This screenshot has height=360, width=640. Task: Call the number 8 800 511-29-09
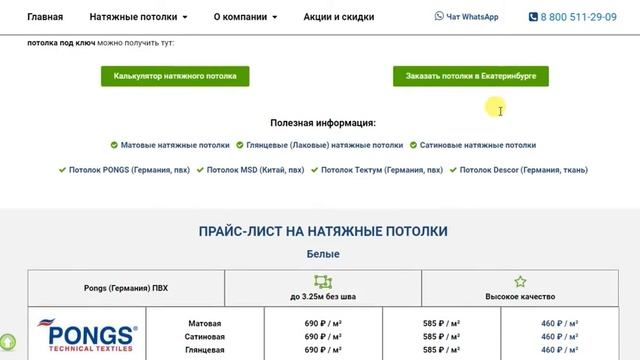pos(579,17)
